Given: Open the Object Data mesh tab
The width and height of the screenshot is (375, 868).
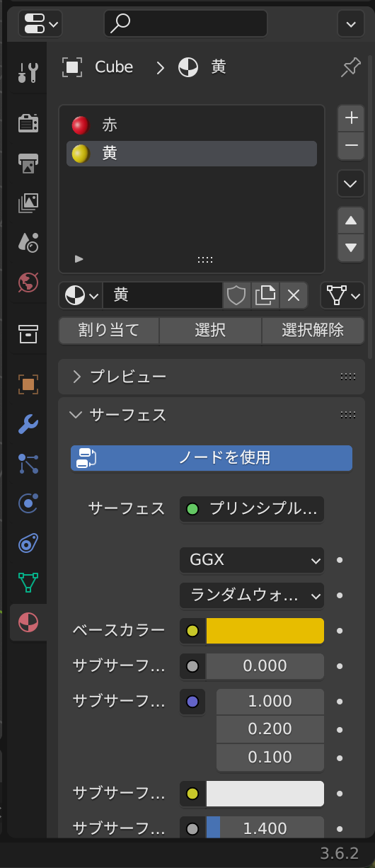Looking at the screenshot, I should [28, 583].
